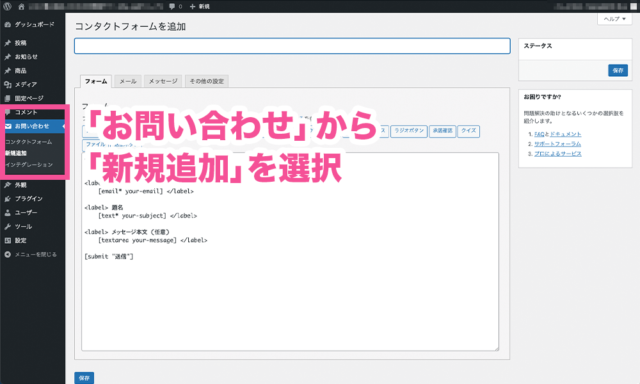Click the pin icon beside 商品
This screenshot has width=640, height=384.
(7, 71)
